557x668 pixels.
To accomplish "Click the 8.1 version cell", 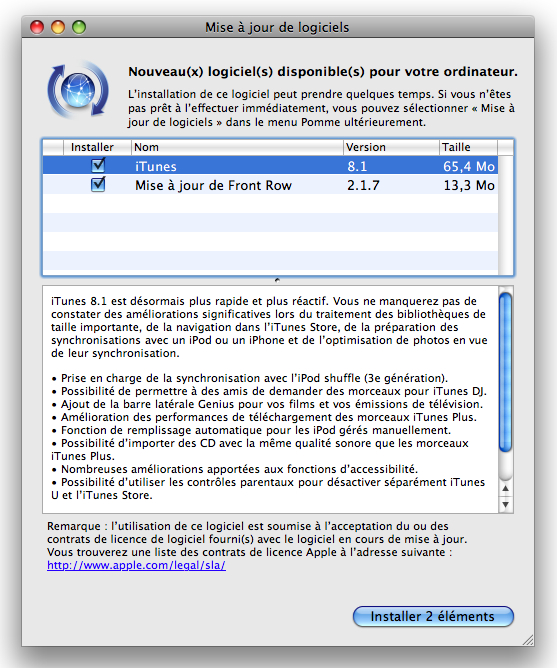I will point(357,166).
